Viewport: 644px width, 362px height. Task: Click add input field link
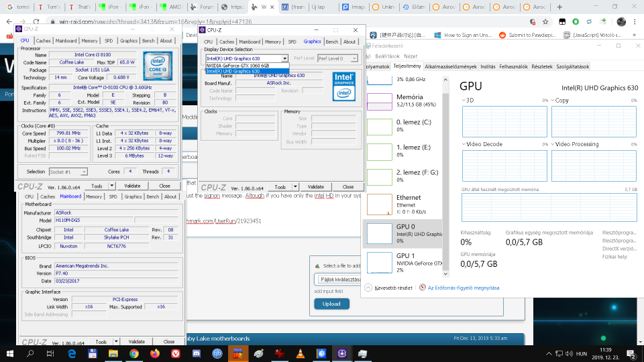pyautogui.click(x=329, y=292)
